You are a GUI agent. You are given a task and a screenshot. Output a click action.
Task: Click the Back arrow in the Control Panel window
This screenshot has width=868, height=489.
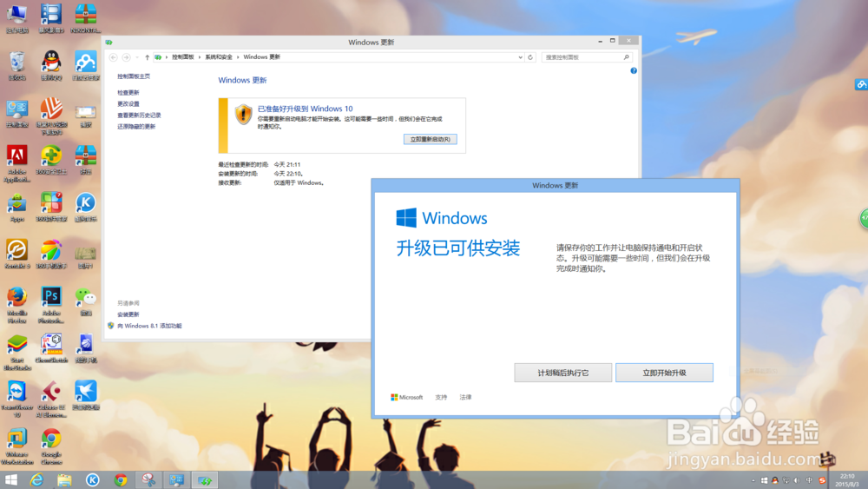[x=113, y=57]
